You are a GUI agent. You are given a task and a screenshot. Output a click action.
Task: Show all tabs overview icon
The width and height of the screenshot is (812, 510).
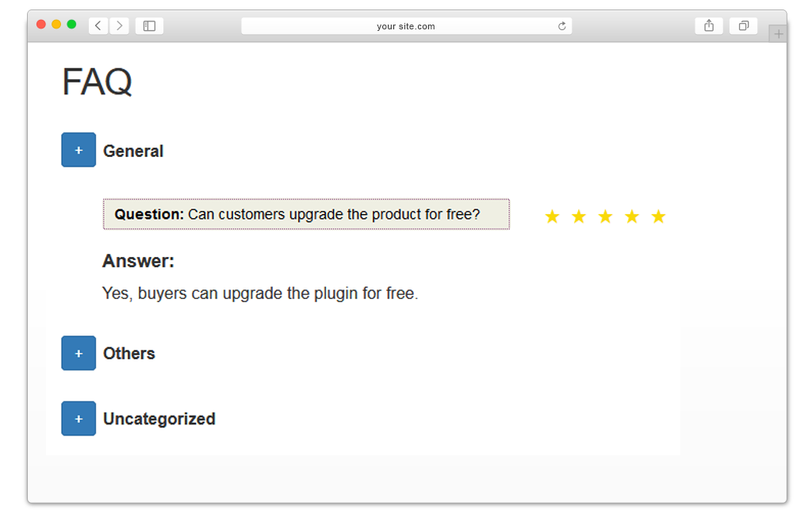(x=744, y=26)
